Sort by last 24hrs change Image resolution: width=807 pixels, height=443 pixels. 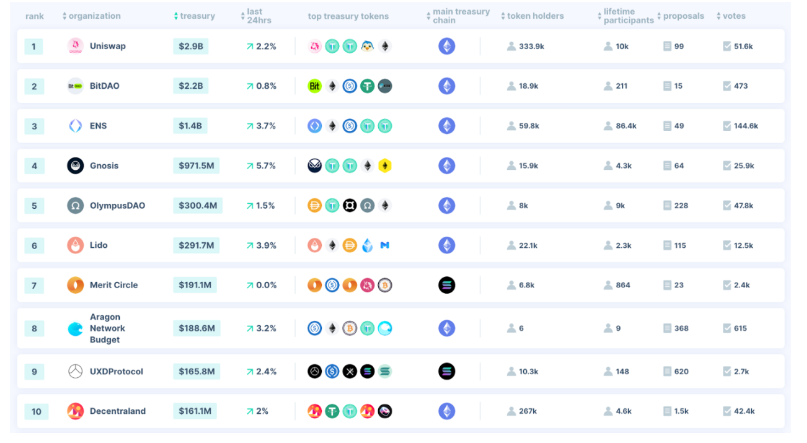click(x=256, y=16)
